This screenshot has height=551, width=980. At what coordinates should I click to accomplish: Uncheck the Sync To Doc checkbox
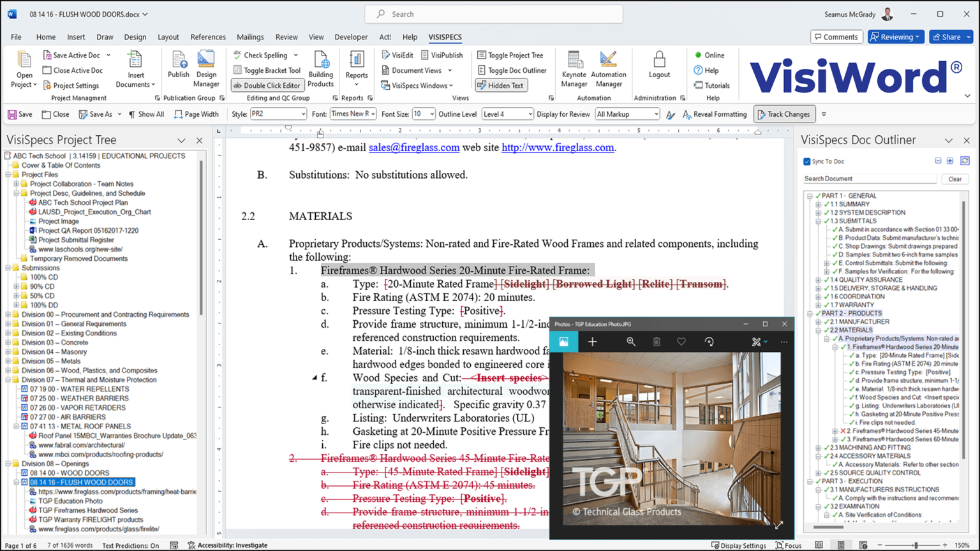pos(806,161)
